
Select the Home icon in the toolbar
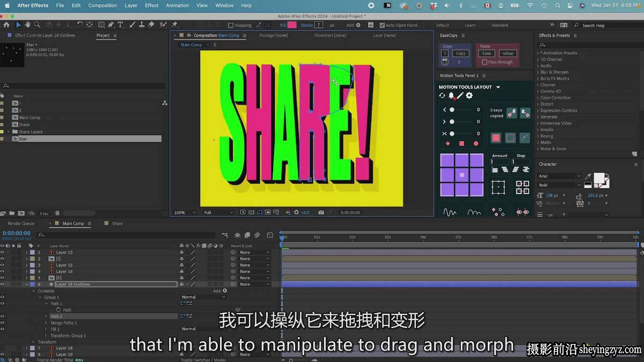point(6,25)
